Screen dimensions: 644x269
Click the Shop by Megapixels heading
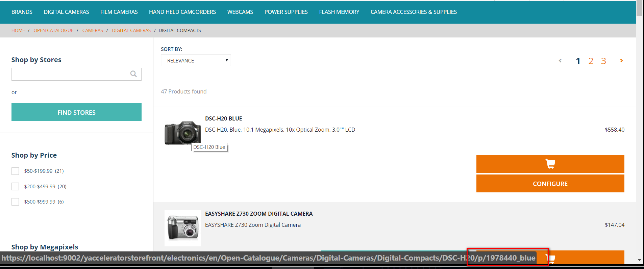point(45,247)
